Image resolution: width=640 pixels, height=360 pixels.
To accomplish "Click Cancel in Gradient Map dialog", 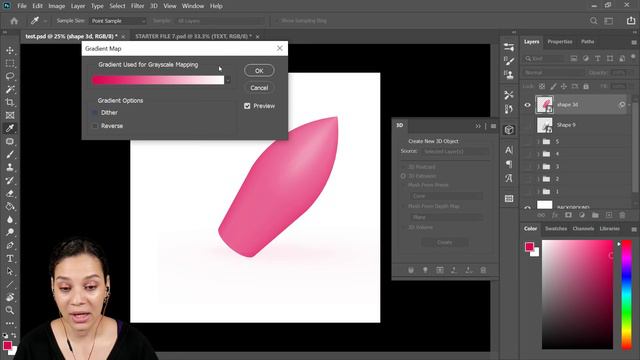I will (259, 88).
